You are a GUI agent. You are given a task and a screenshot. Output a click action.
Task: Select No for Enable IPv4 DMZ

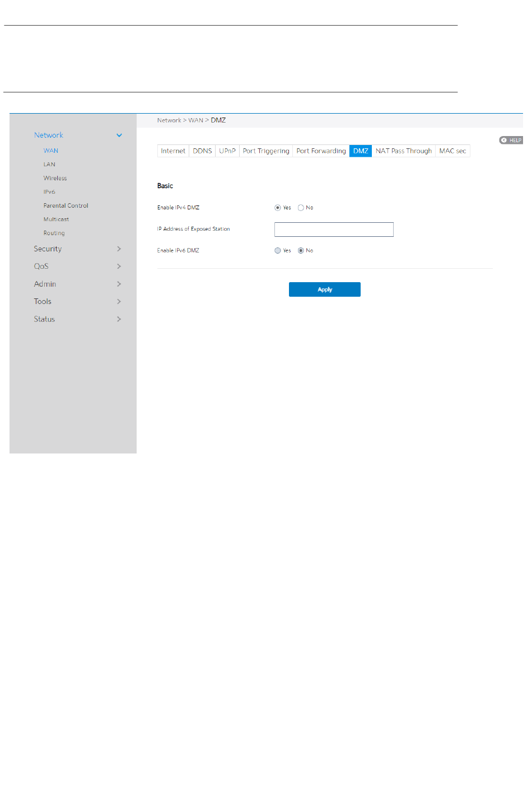click(301, 208)
